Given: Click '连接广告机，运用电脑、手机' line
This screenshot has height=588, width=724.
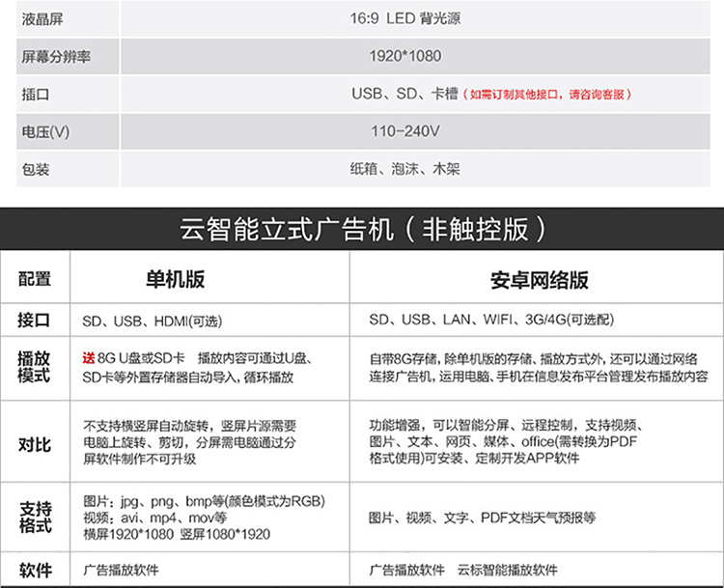Looking at the screenshot, I should coord(539,377).
